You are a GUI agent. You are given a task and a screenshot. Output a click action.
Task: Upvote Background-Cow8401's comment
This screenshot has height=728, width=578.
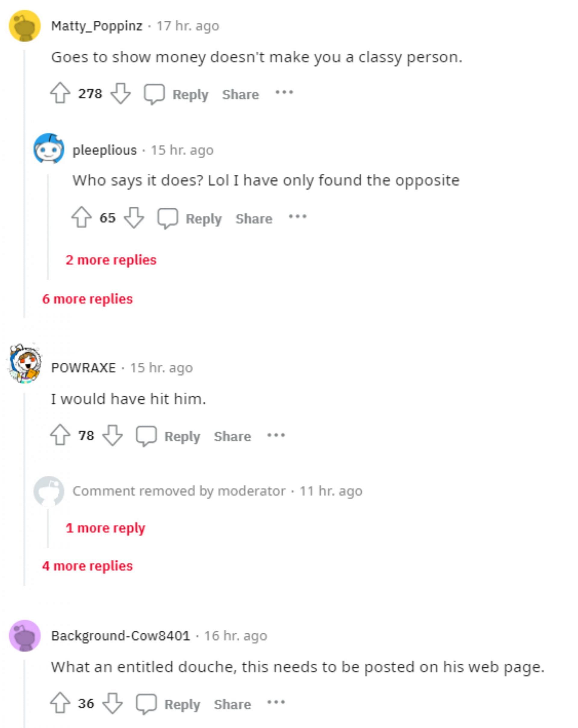60,703
